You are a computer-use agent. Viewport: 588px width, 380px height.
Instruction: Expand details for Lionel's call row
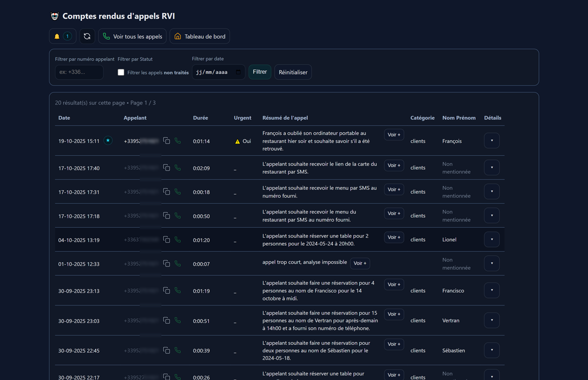(x=492, y=240)
